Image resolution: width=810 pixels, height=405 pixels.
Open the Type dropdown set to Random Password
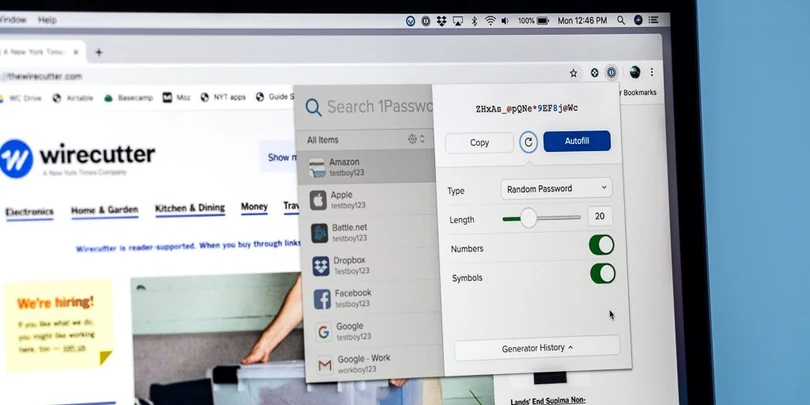click(556, 188)
